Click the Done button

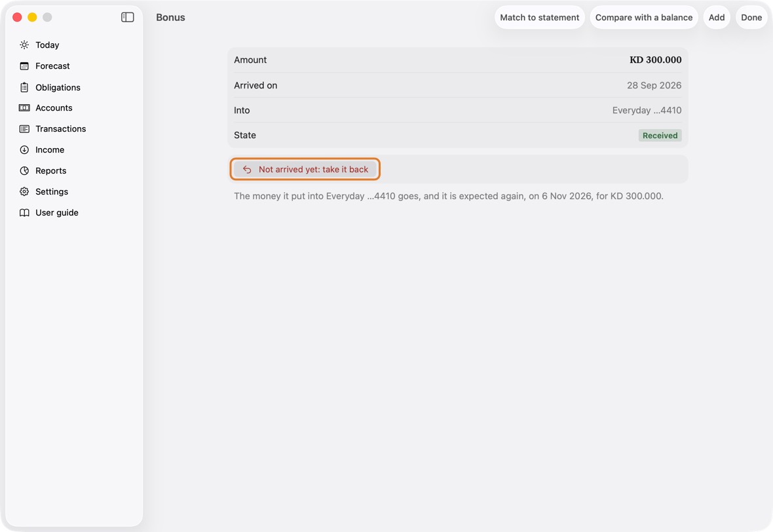(x=751, y=17)
